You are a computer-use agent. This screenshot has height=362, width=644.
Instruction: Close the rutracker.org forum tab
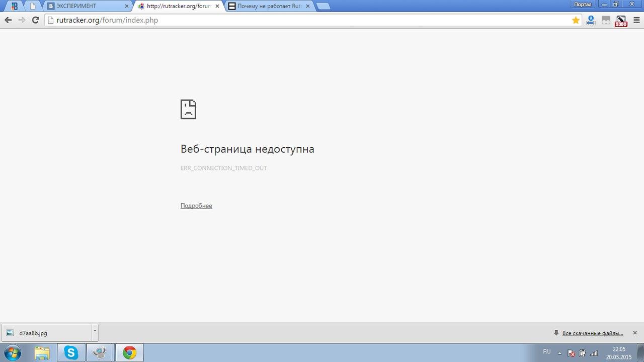(217, 6)
